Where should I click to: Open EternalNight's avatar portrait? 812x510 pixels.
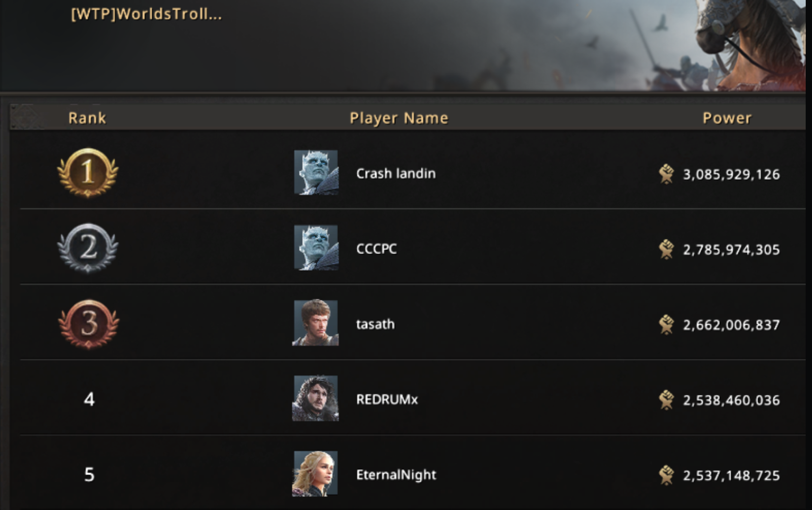(315, 473)
